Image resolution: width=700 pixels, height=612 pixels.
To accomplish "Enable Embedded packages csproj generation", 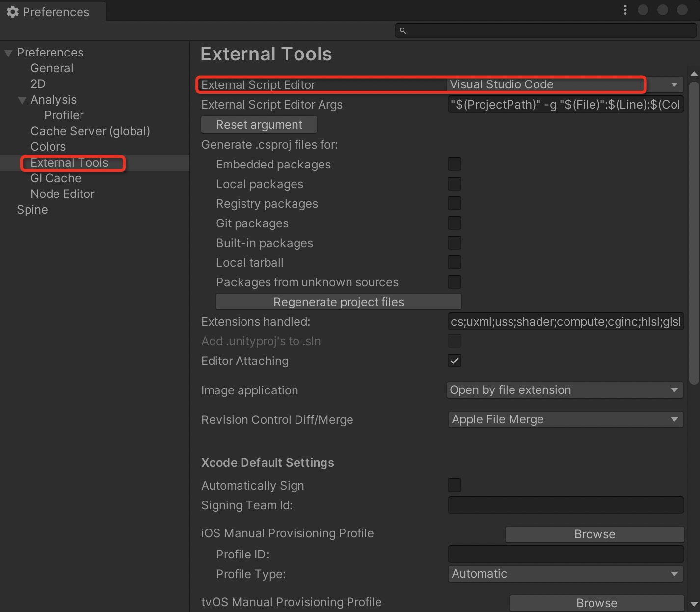I will pyautogui.click(x=455, y=164).
